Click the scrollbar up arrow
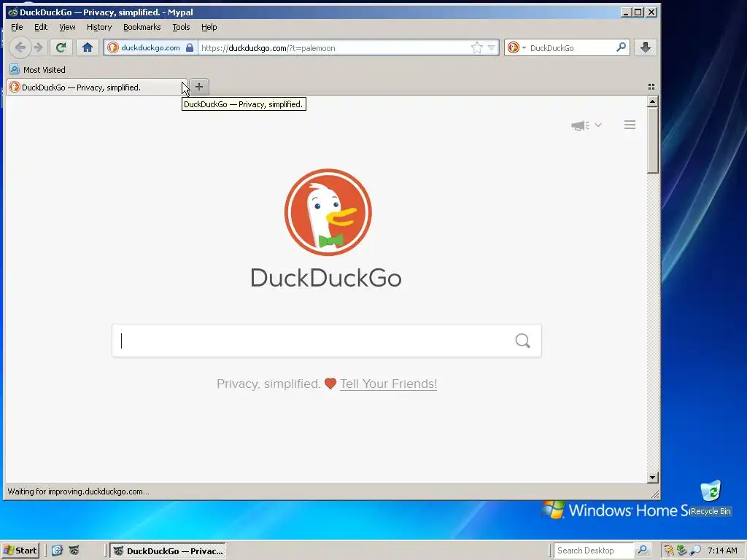 coord(653,101)
